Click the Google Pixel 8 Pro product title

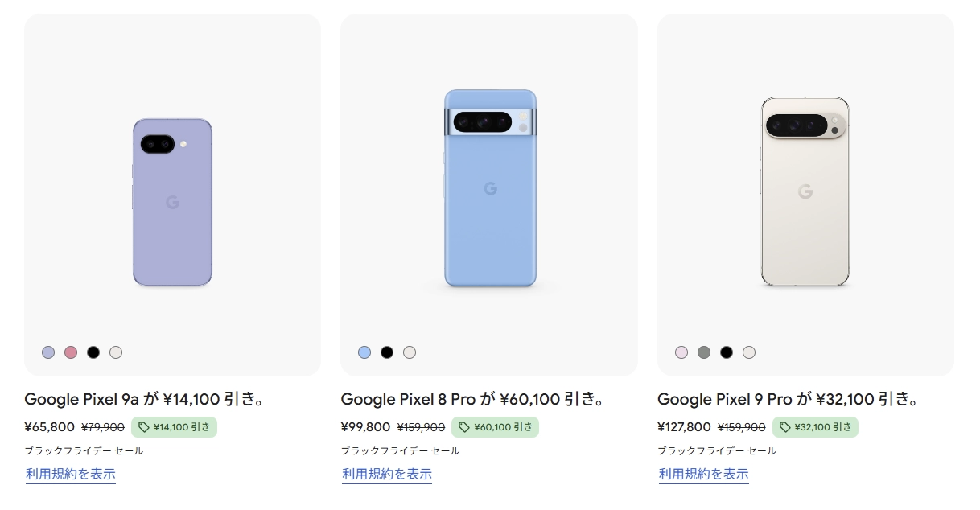pyautogui.click(x=471, y=399)
